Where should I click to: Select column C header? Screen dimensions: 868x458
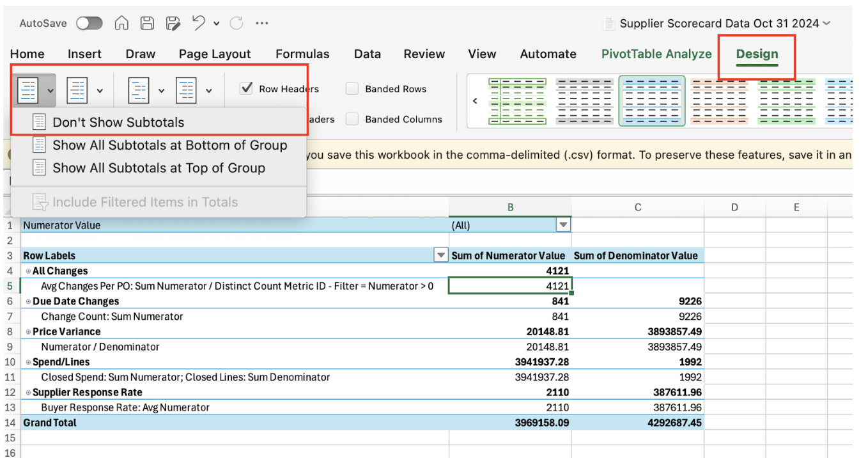637,207
